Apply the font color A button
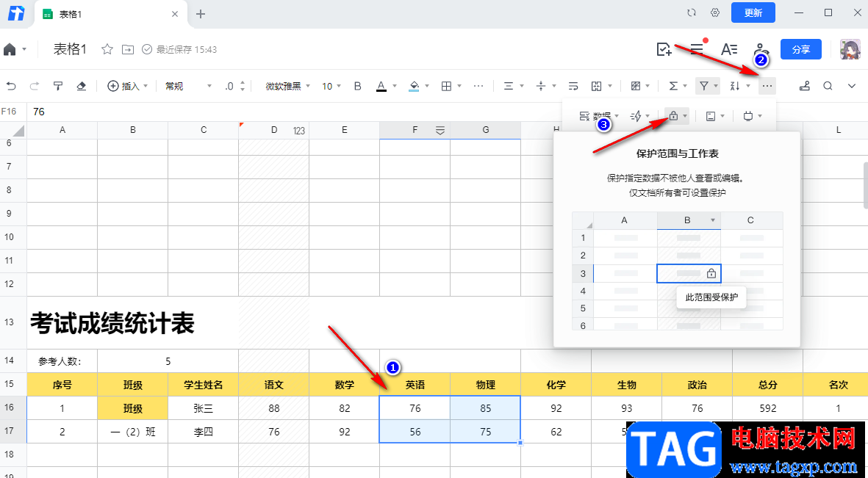This screenshot has width=868, height=478. pos(381,86)
